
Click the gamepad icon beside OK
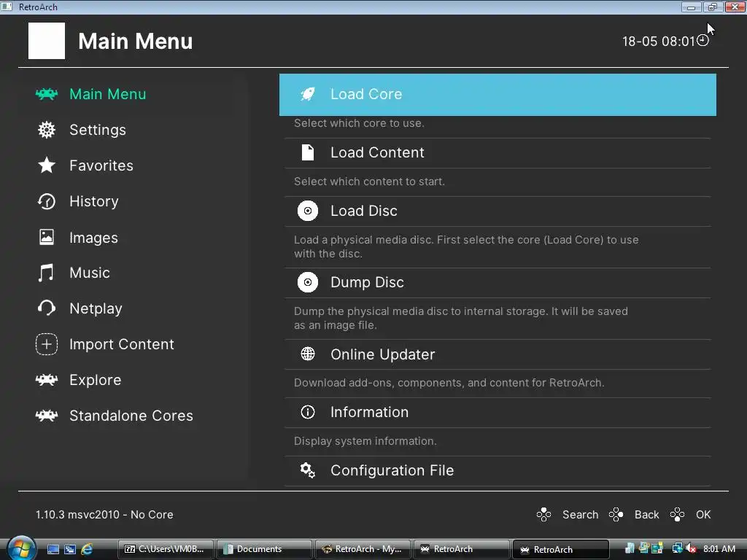(677, 514)
